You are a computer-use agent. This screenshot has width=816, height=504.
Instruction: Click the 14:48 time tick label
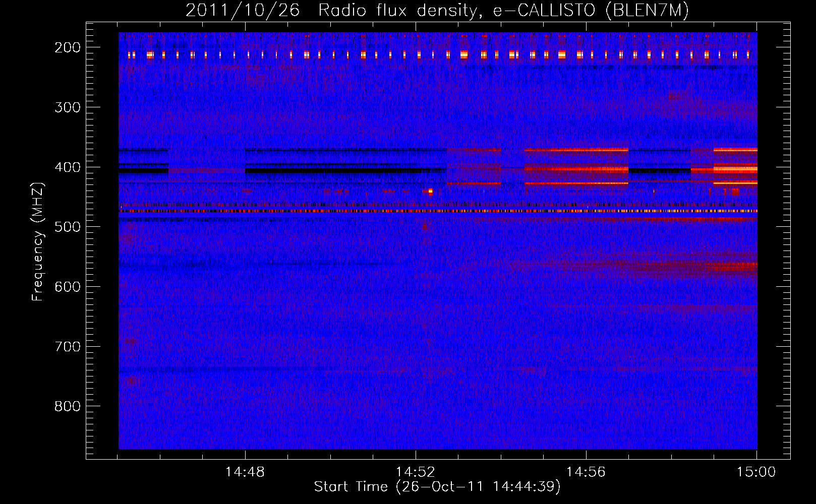coord(245,472)
